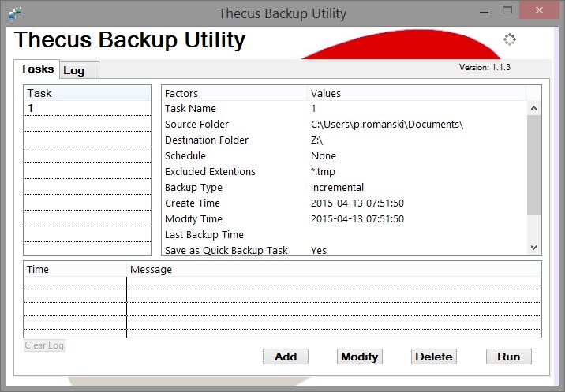
Task: Click the factors list scroll down arrow
Action: tap(534, 247)
